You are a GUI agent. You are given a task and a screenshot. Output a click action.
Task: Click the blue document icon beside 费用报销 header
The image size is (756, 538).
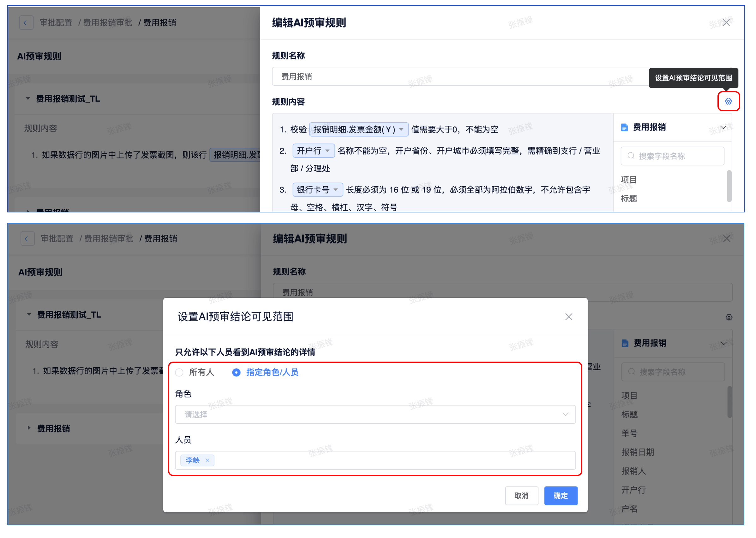coord(624,127)
